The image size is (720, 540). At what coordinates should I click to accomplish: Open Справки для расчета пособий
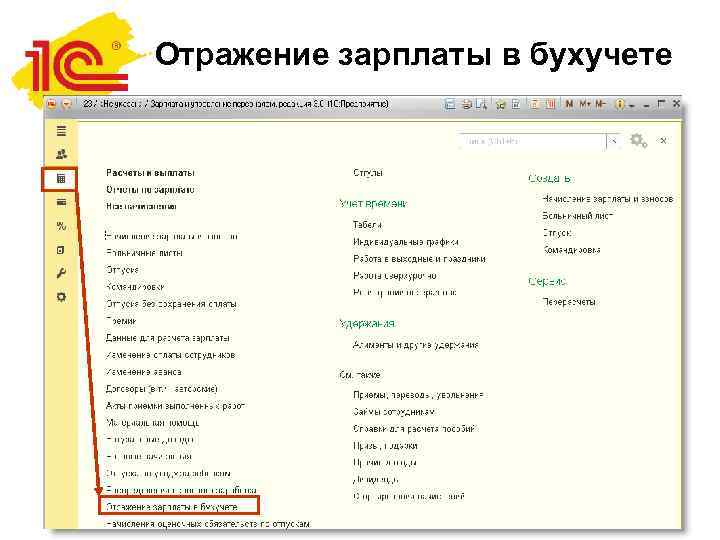point(415,428)
